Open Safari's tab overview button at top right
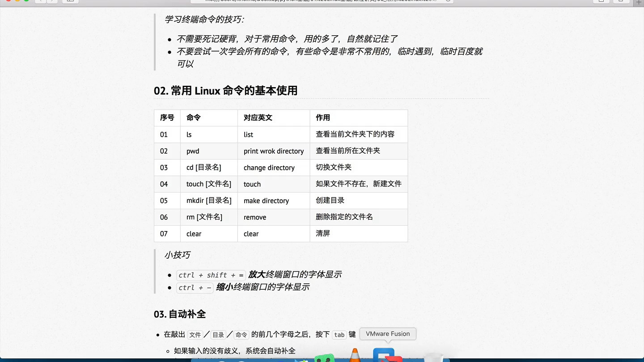 pos(620,1)
